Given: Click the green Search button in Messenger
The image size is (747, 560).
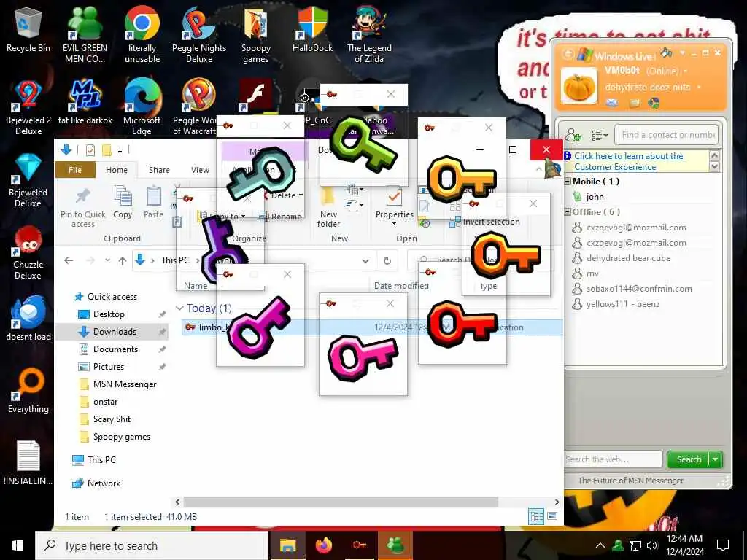Looking at the screenshot, I should 689,459.
